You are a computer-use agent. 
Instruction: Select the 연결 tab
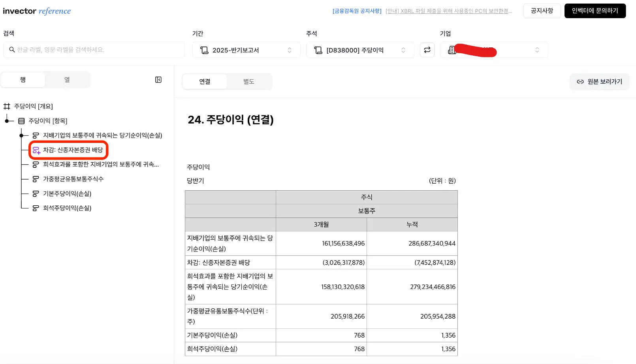pos(205,81)
